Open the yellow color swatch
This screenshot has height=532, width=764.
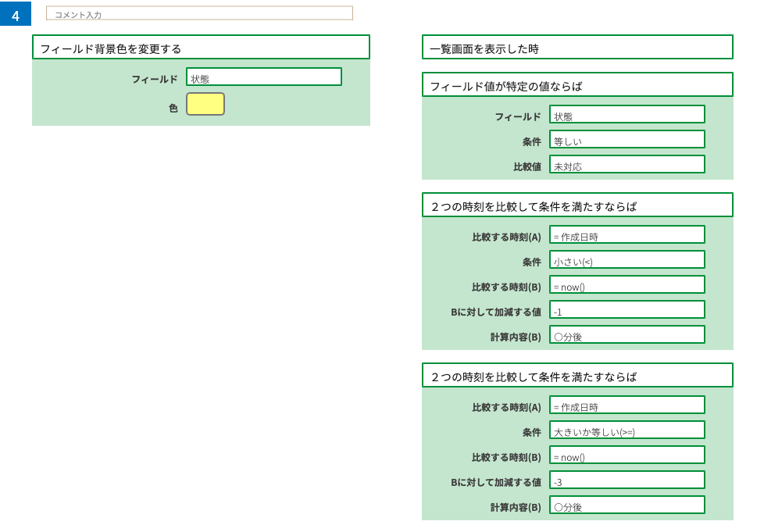[x=205, y=104]
